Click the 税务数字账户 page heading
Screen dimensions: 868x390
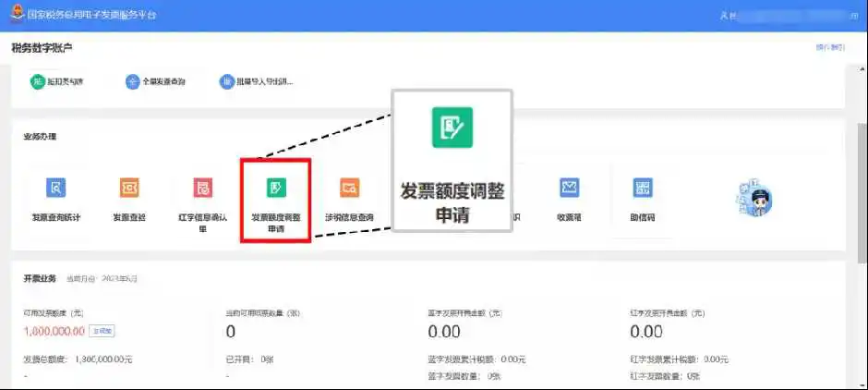[42, 47]
